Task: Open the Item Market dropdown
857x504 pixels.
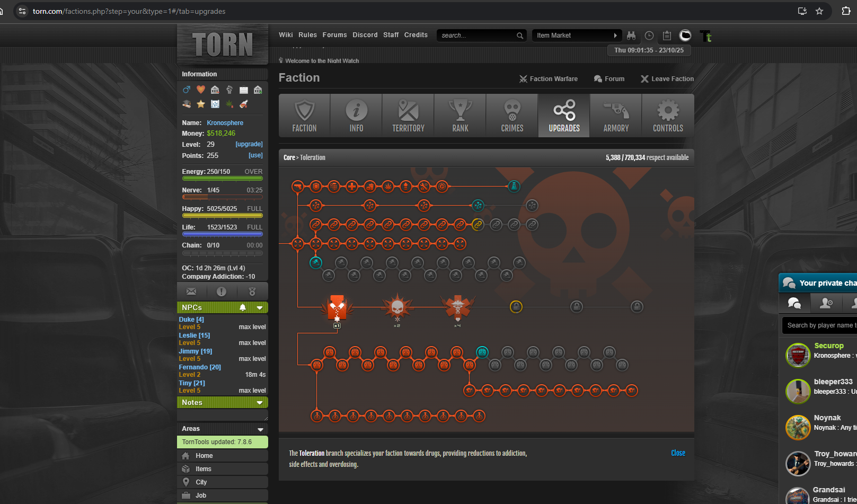Action: coord(577,36)
